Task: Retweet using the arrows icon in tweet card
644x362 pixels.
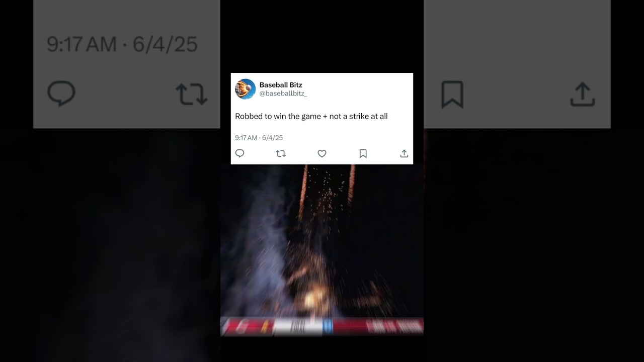Action: [x=281, y=153]
